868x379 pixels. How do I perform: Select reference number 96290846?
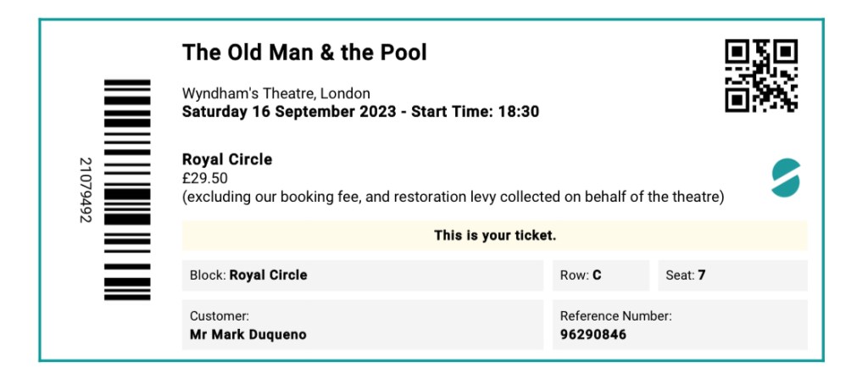(x=593, y=334)
